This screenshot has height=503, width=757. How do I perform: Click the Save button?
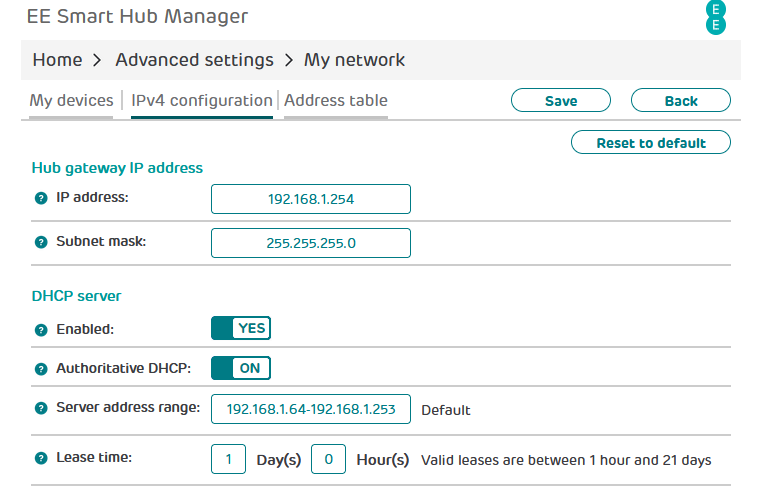pyautogui.click(x=561, y=100)
